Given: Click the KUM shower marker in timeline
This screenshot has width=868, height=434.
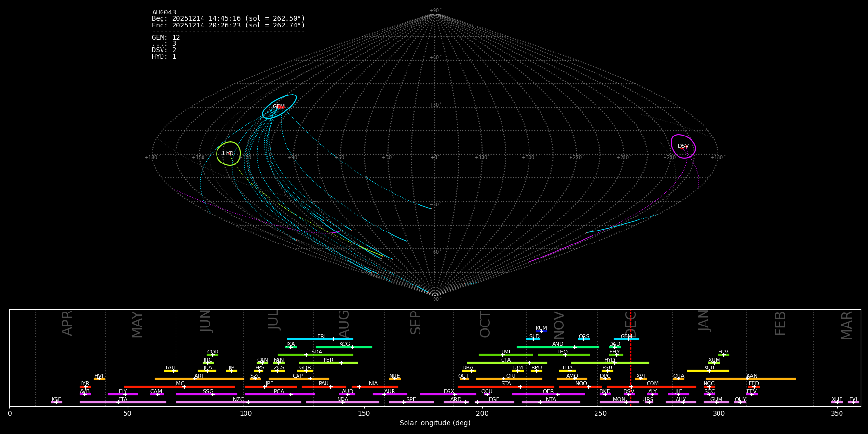Looking at the screenshot, I should (542, 331).
